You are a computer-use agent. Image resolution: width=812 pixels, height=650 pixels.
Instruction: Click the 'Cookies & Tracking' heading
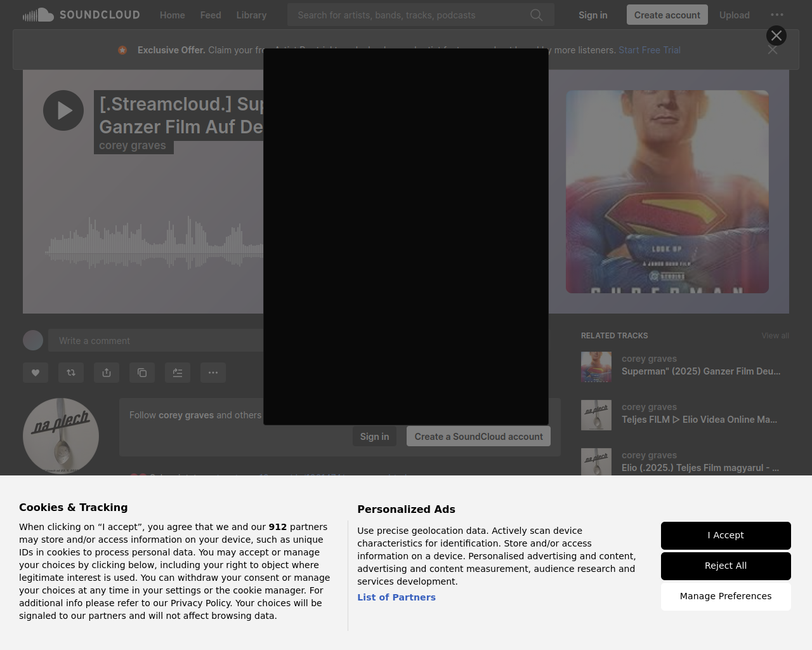pyautogui.click(x=74, y=507)
